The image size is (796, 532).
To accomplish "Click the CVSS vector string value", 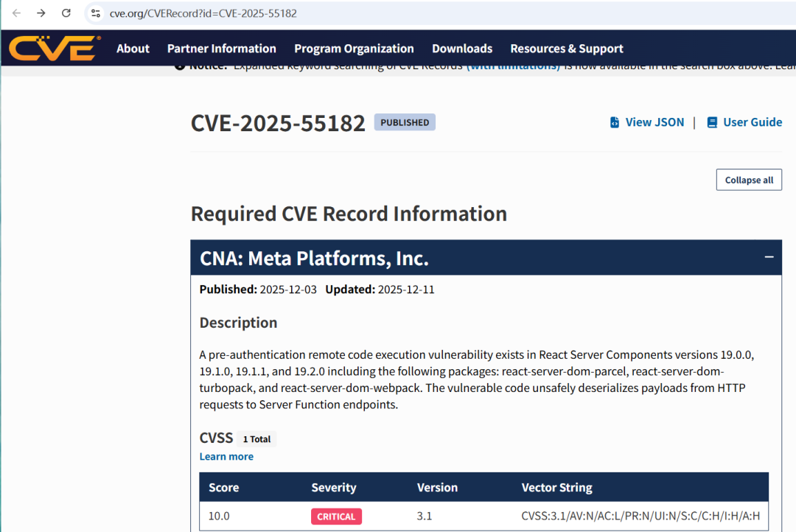I will pyautogui.click(x=640, y=517).
